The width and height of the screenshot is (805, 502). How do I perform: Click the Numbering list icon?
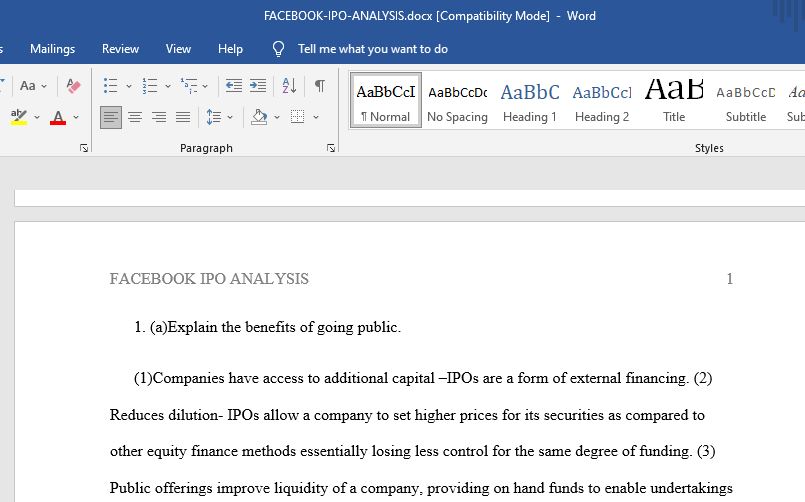click(150, 86)
